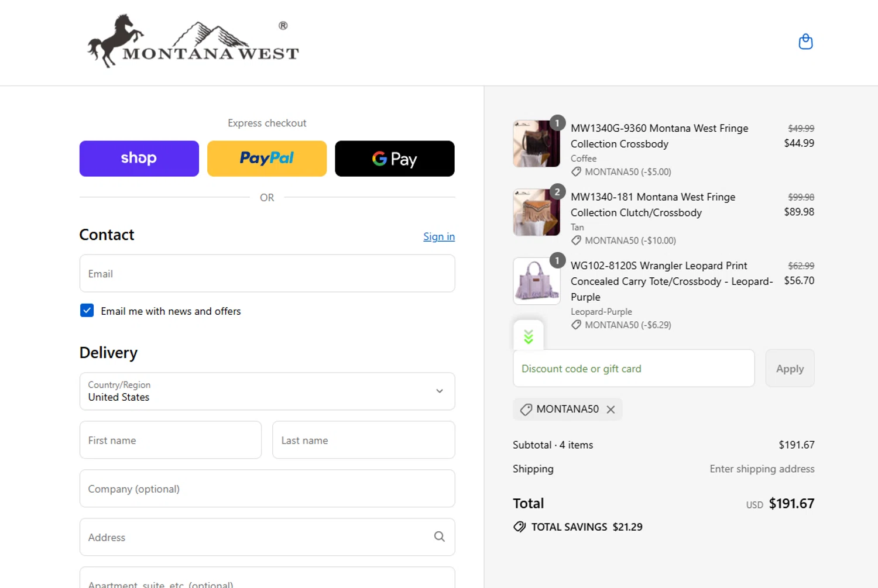
Task: Click discount tag icon showing -$6.29
Action: (x=576, y=325)
